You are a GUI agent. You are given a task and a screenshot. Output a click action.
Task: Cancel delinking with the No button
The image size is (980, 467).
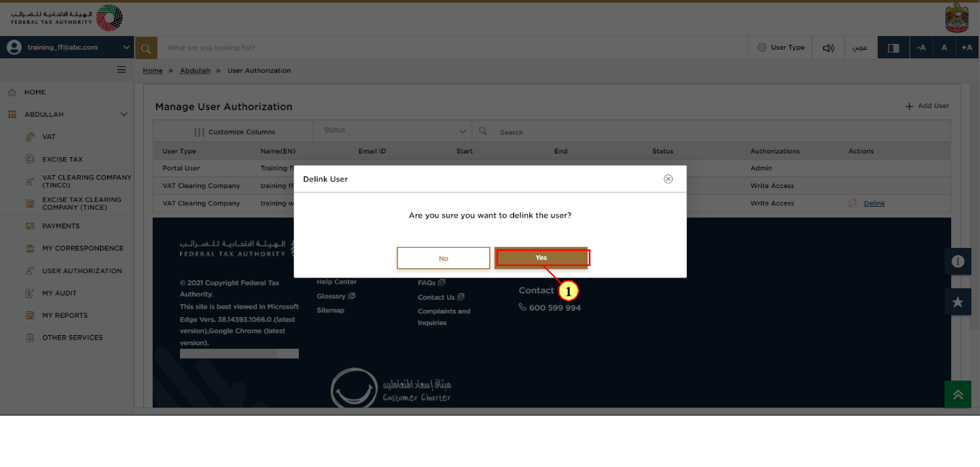444,258
